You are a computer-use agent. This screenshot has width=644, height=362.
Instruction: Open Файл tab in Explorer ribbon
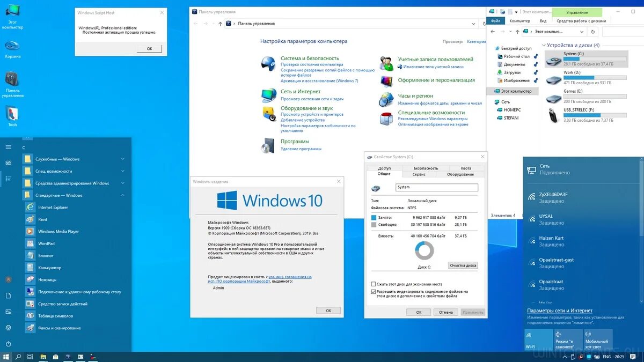click(495, 21)
